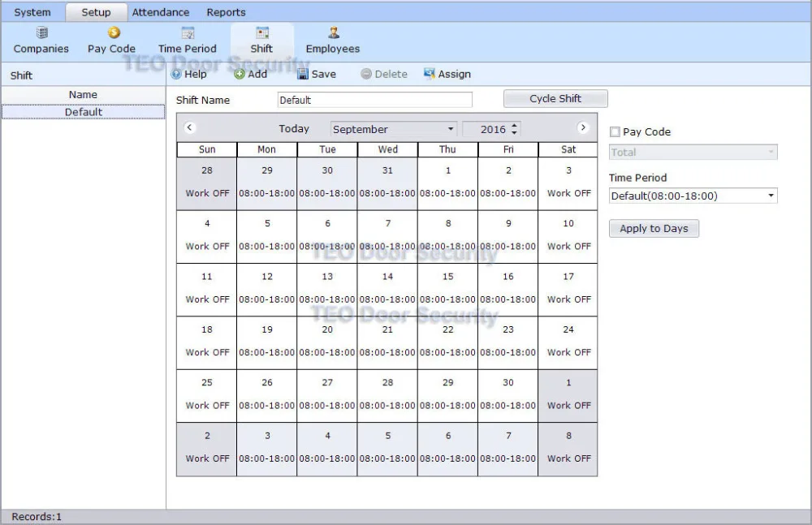Select the Sat column header
This screenshot has width=812, height=525.
pos(568,149)
